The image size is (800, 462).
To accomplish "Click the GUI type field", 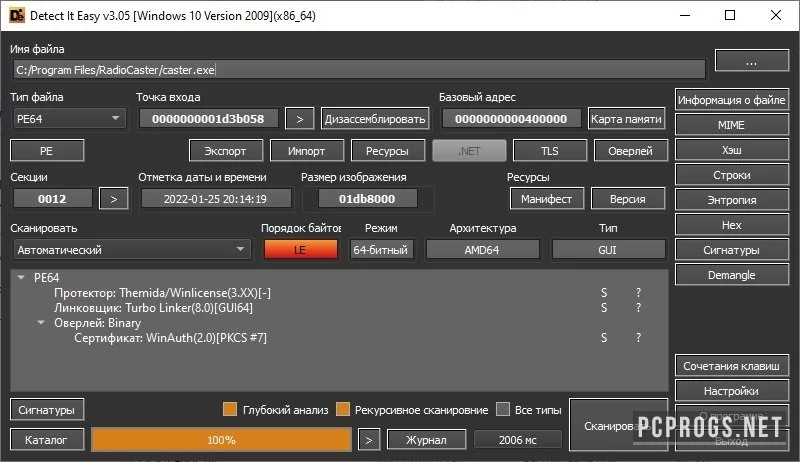I will pyautogui.click(x=608, y=249).
